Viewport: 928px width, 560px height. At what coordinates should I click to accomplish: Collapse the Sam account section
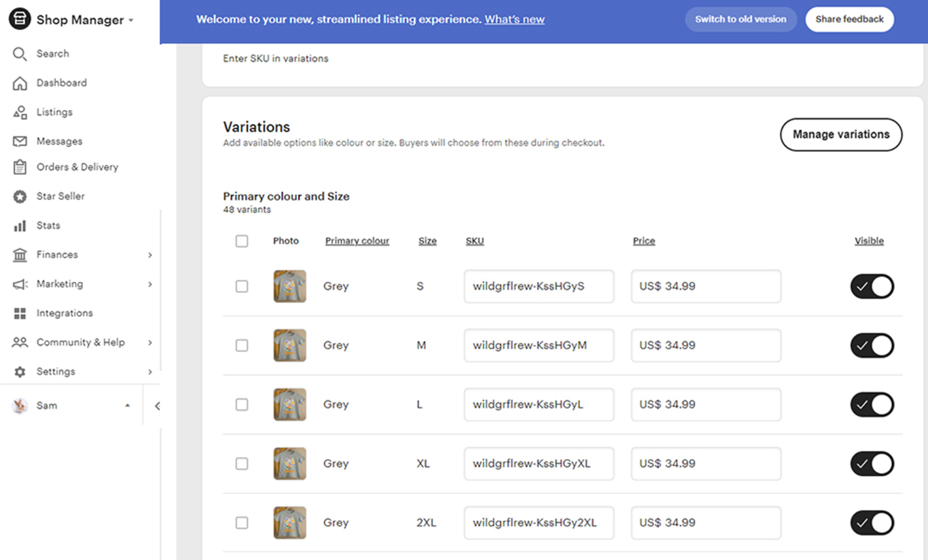[x=127, y=406]
